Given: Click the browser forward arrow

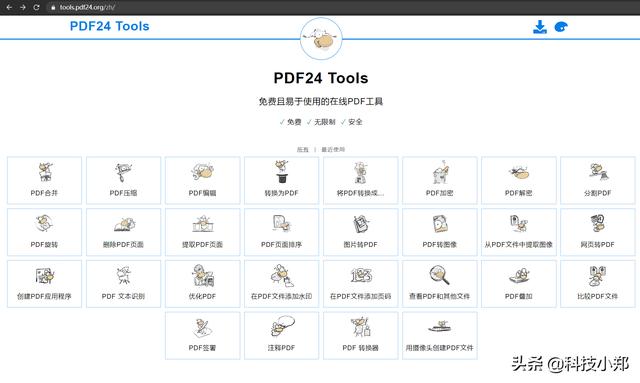Looking at the screenshot, I should tap(23, 7).
